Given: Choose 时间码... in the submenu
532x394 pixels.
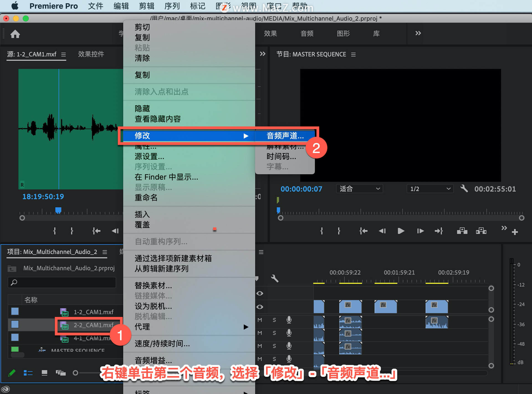Looking at the screenshot, I should (285, 157).
